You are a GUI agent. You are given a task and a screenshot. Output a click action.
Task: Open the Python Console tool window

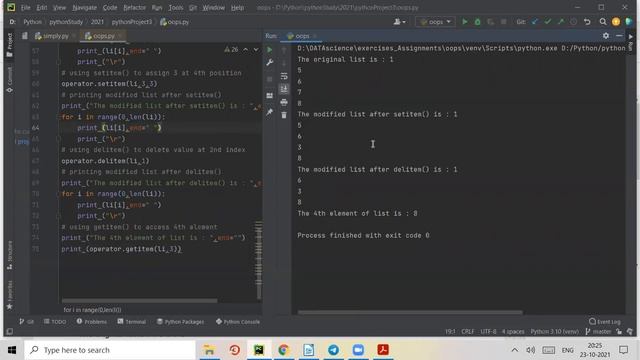pyautogui.click(x=238, y=322)
